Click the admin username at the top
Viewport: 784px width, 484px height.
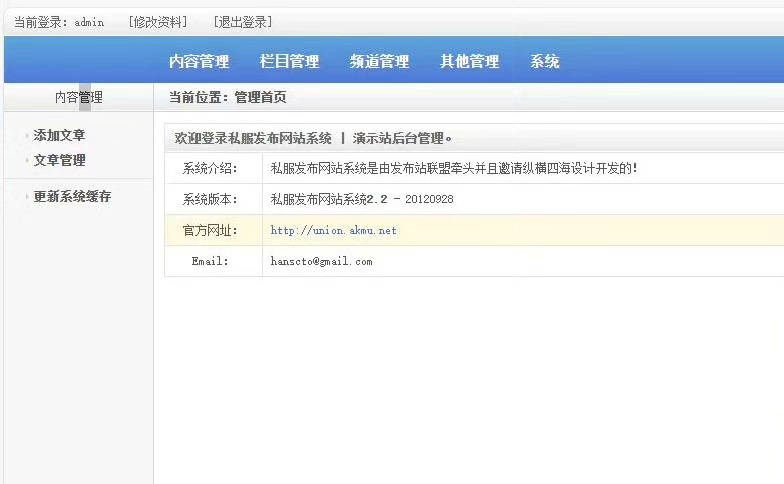coord(90,22)
